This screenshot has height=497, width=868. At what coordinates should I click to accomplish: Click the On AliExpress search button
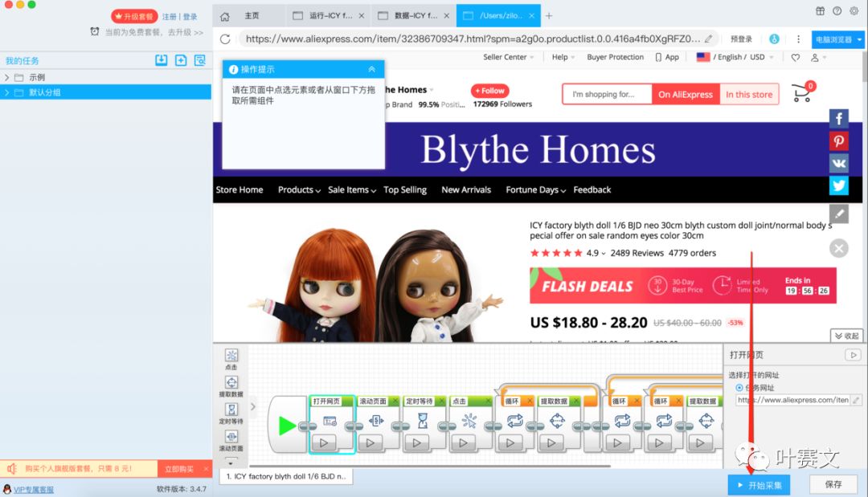point(686,94)
